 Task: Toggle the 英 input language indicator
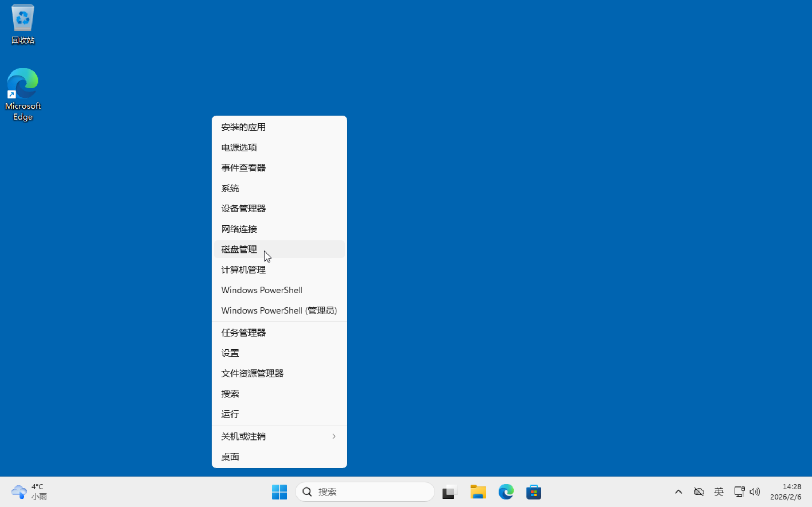pyautogui.click(x=719, y=491)
